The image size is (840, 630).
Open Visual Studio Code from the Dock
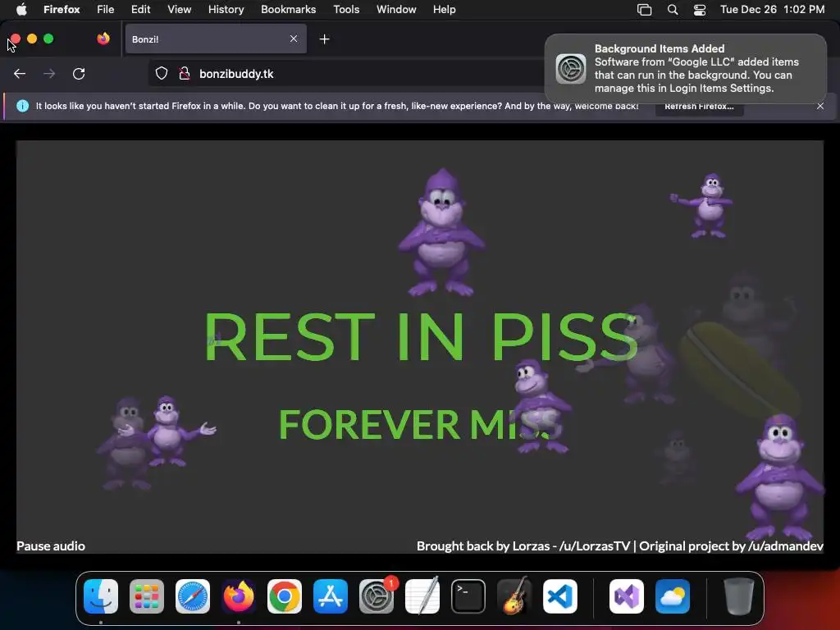[560, 596]
